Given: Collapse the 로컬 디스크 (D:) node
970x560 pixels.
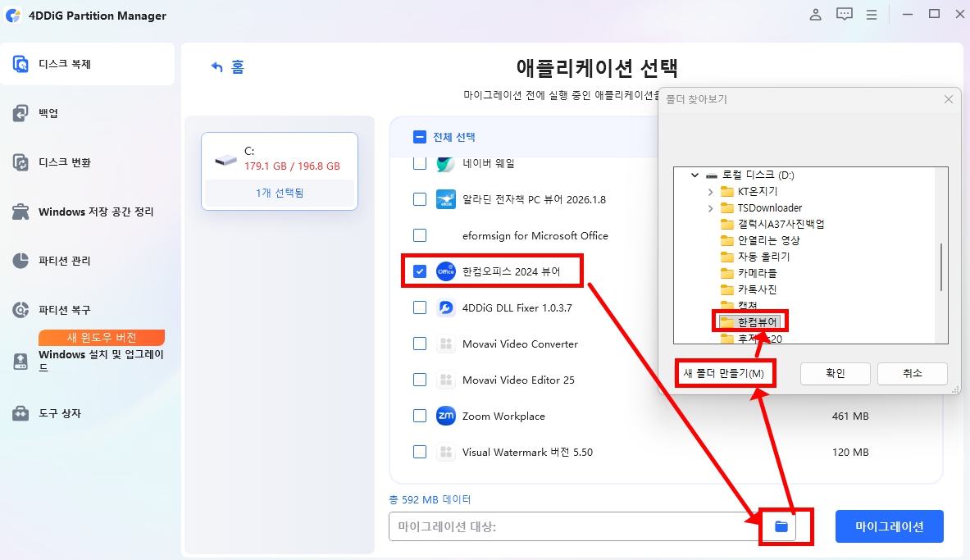Looking at the screenshot, I should point(694,175).
